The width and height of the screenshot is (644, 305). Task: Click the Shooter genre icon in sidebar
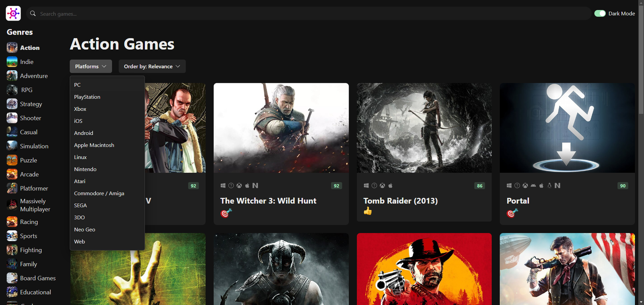[12, 118]
